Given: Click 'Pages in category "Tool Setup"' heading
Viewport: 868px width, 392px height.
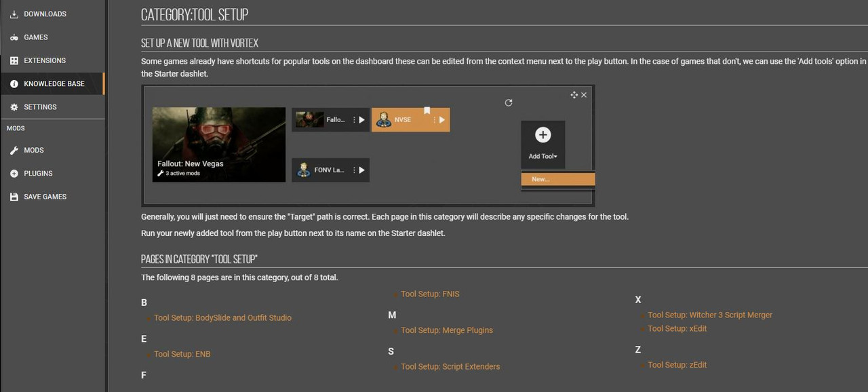Looking at the screenshot, I should [199, 259].
